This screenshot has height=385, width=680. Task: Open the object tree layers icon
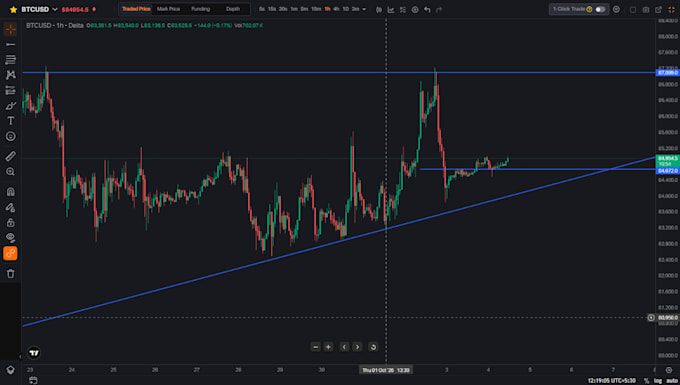tap(10, 370)
